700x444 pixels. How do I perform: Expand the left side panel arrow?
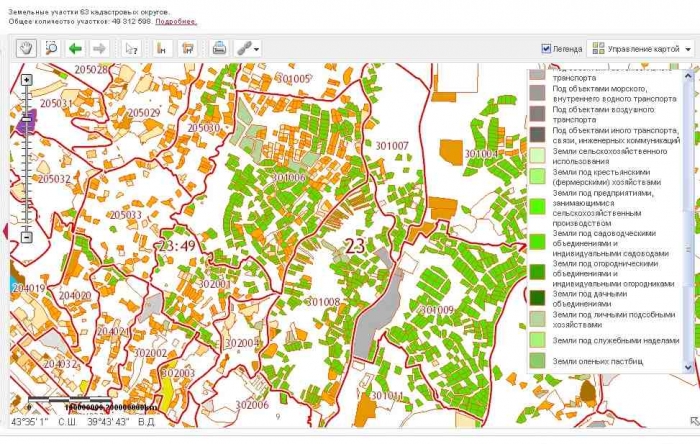pyautogui.click(x=6, y=232)
